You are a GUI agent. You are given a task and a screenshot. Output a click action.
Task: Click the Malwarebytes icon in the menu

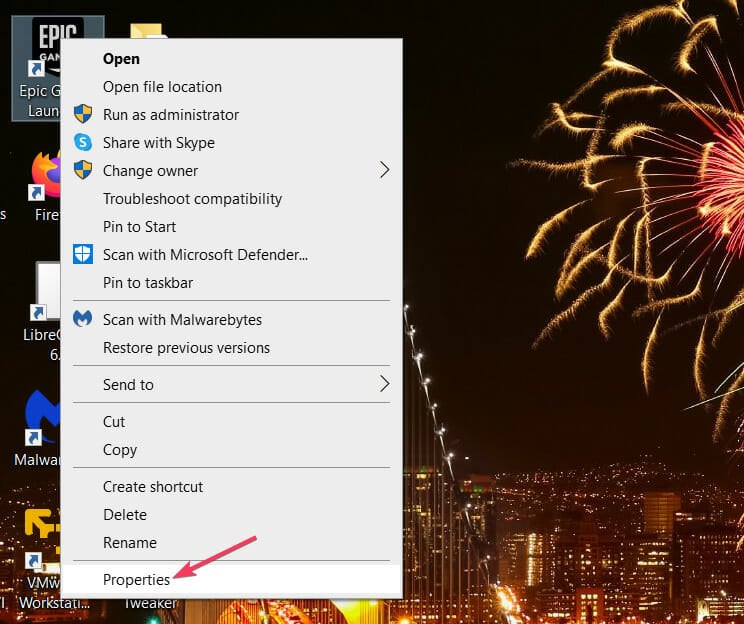click(83, 318)
